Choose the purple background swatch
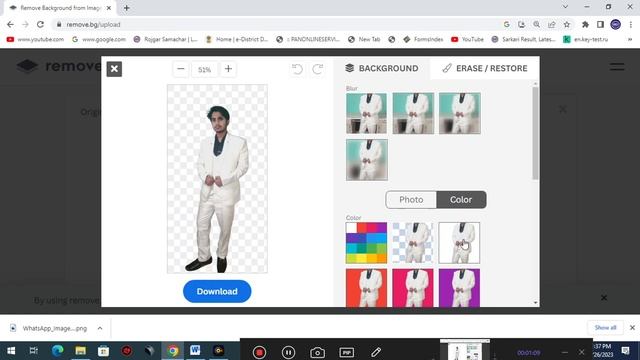 [460, 288]
